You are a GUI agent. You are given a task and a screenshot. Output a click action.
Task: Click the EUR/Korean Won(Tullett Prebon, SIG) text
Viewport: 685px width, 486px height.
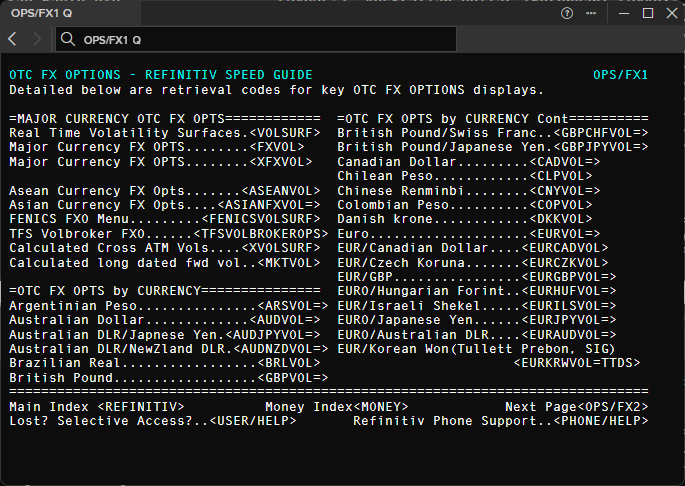click(476, 349)
